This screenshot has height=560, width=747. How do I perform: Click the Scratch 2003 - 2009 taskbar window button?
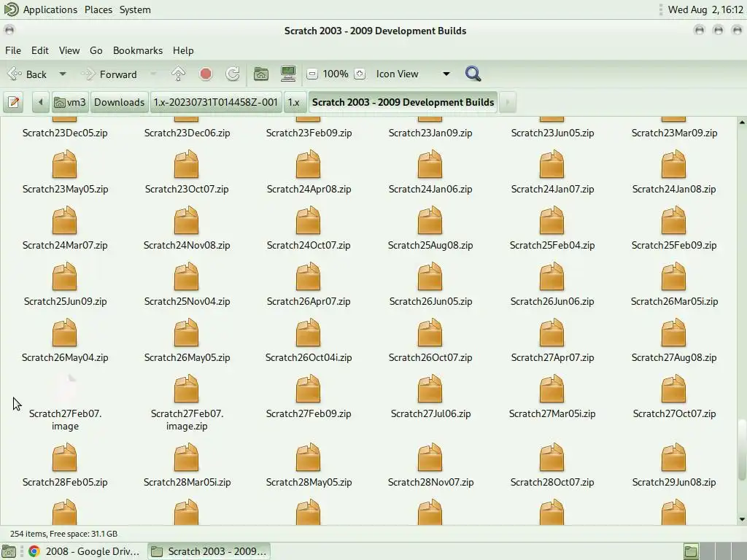coord(209,551)
